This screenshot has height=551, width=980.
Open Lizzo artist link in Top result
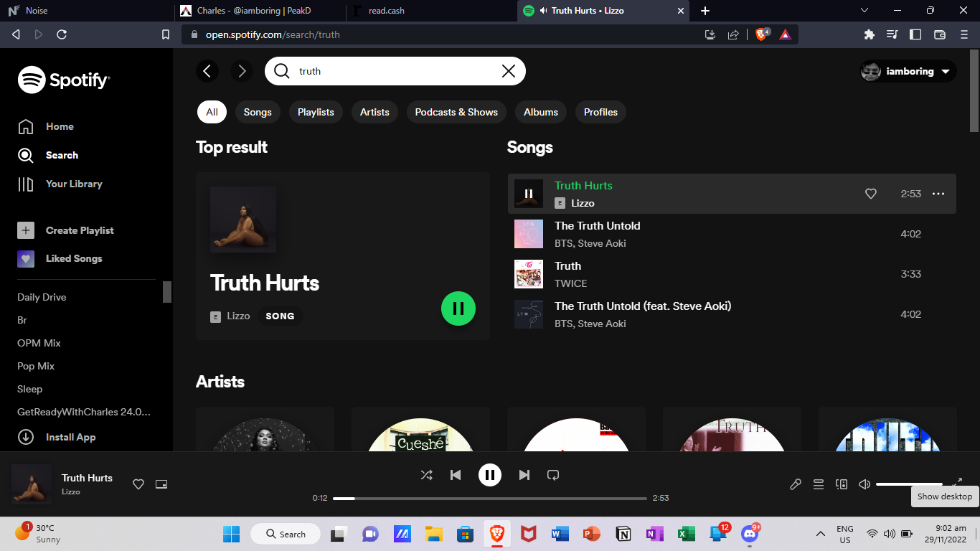point(239,316)
